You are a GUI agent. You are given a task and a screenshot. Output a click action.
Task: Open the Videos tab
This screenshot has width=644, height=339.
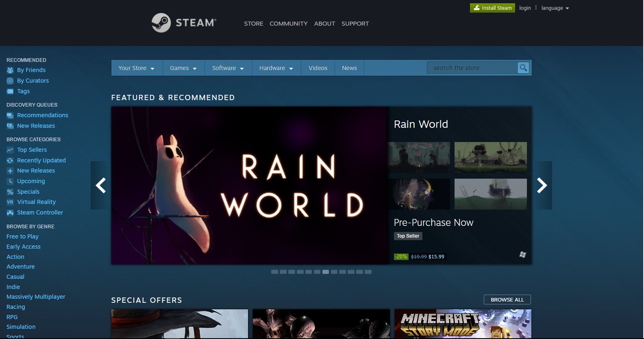click(318, 68)
